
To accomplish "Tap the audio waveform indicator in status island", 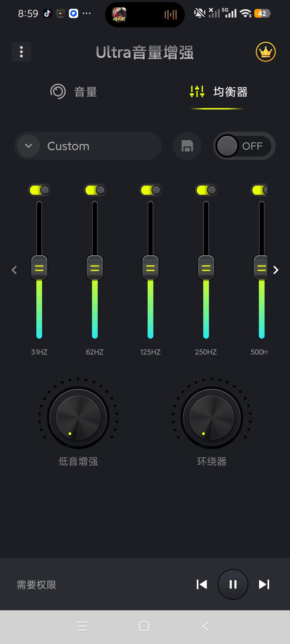I will [171, 14].
